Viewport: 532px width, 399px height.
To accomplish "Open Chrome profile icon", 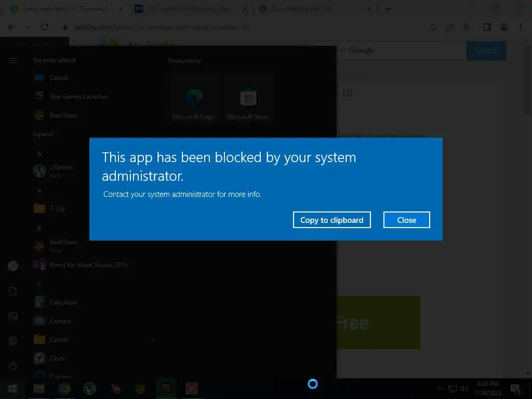I will 504,27.
